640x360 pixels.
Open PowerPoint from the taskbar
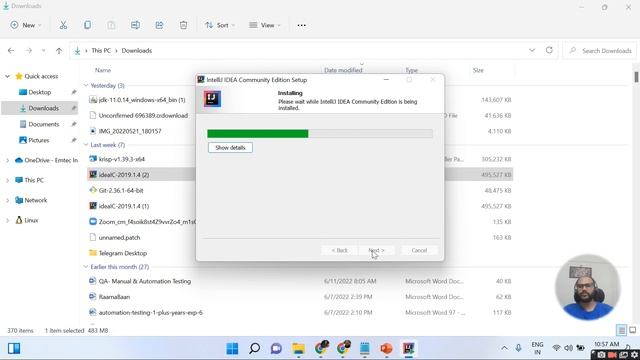click(x=386, y=349)
